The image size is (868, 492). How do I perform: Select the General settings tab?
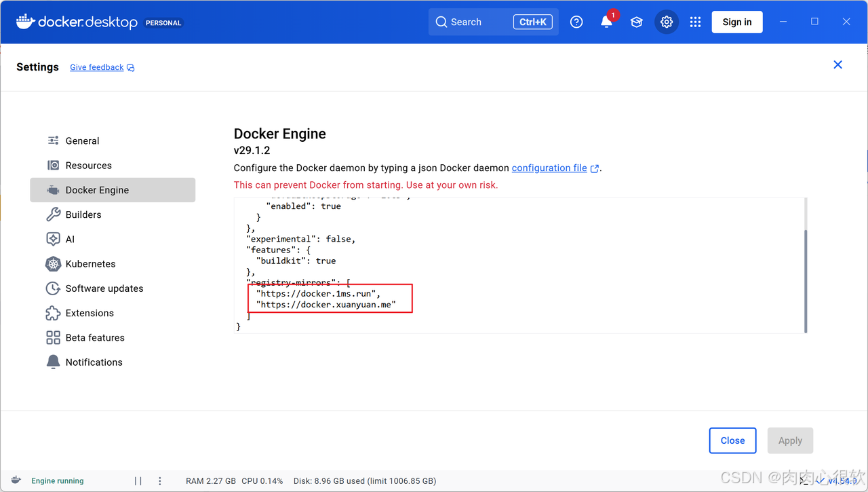(x=113, y=140)
